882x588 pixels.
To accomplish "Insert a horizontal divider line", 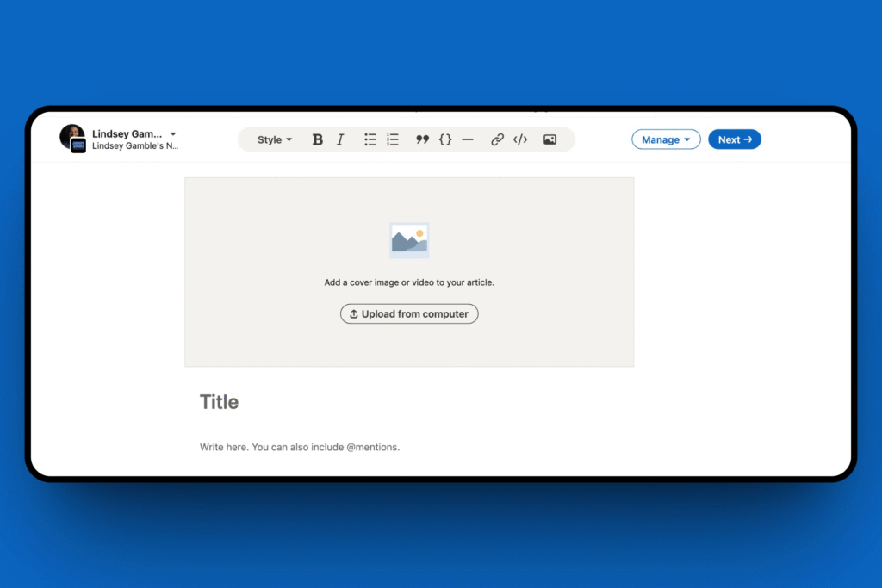I will 468,139.
